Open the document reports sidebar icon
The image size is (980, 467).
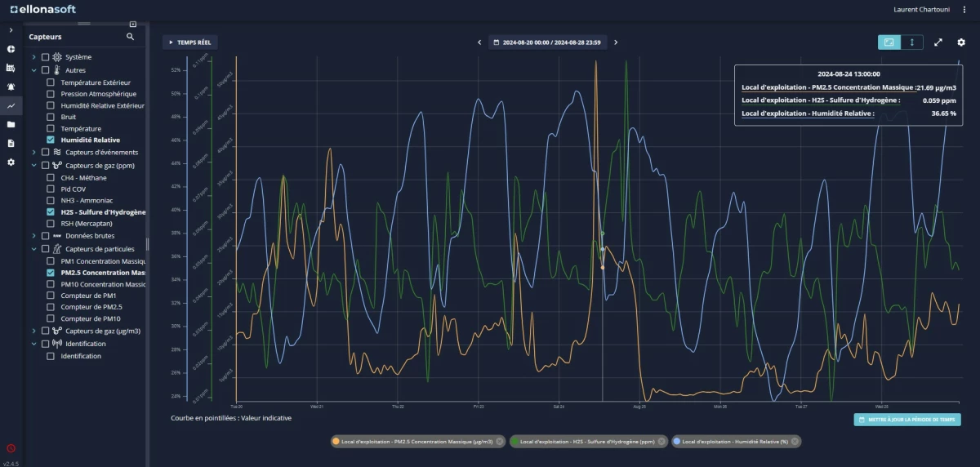(11, 144)
